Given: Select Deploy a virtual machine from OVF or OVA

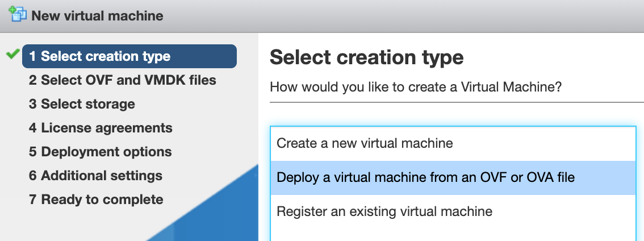Looking at the screenshot, I should [453, 178].
